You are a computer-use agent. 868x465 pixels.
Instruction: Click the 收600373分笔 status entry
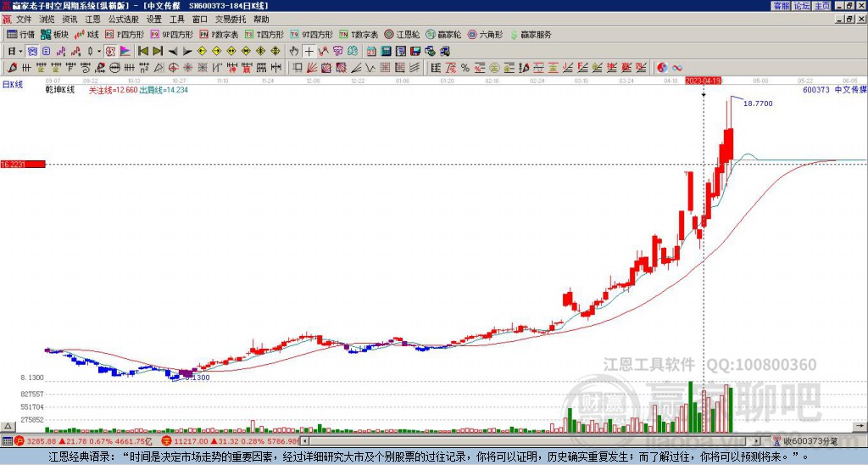(x=810, y=441)
